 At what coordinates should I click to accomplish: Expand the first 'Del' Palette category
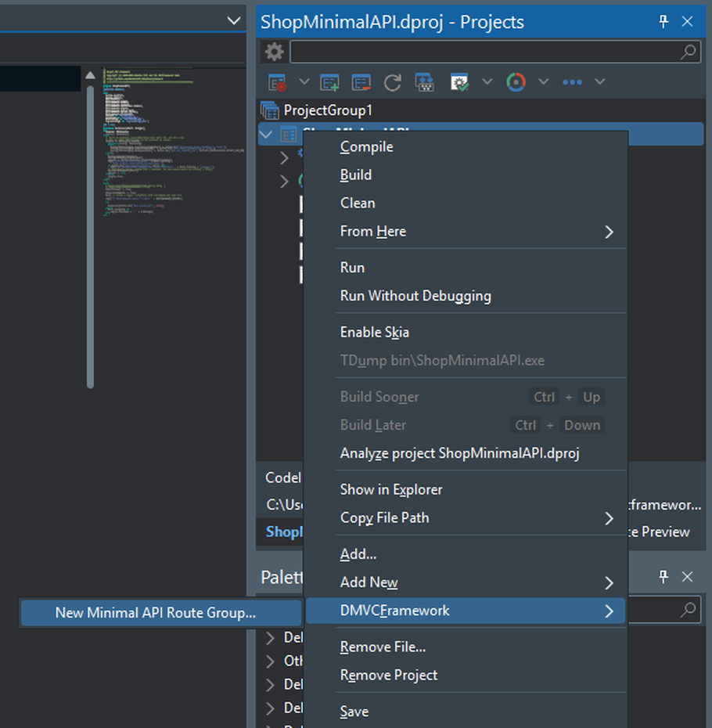coord(270,638)
